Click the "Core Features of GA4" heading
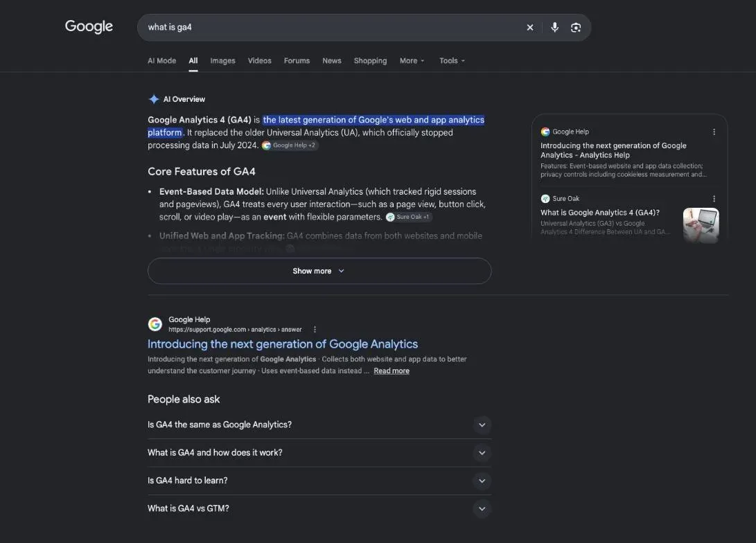The width and height of the screenshot is (756, 543). (x=202, y=172)
